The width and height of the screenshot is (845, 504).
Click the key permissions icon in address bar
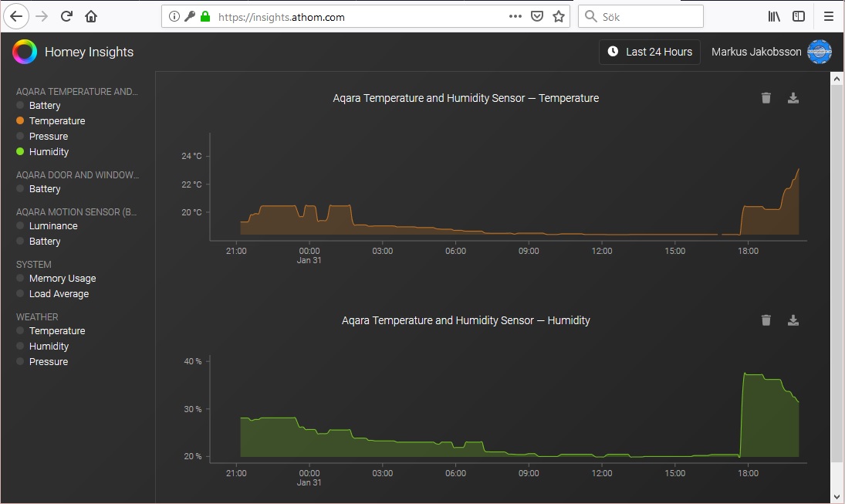point(189,17)
